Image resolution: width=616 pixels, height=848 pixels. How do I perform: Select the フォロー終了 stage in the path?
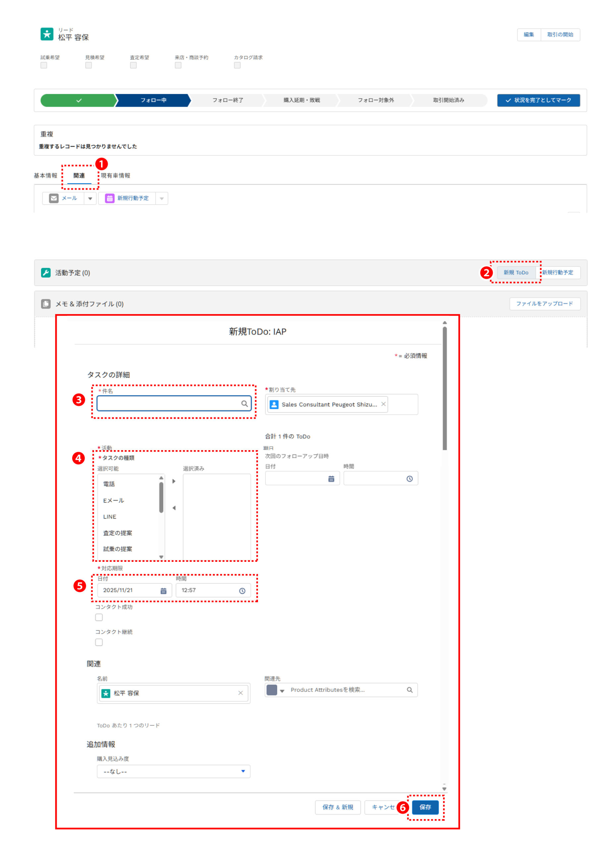tap(228, 100)
